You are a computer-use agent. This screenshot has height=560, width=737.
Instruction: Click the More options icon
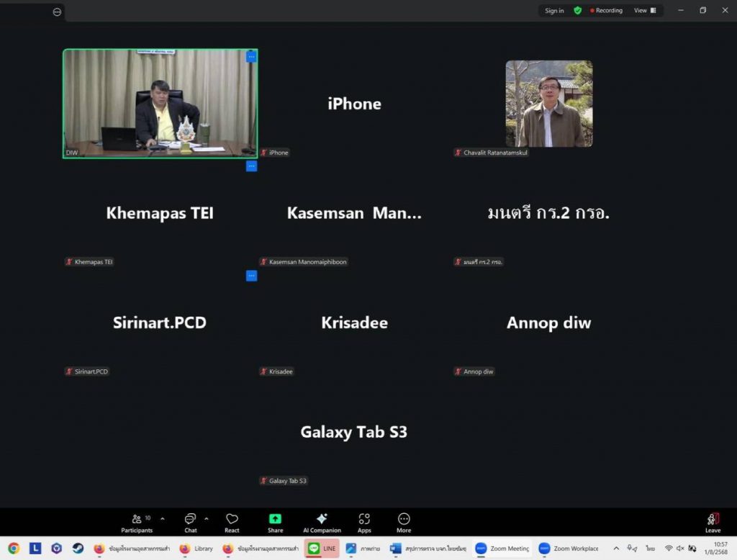[x=404, y=523]
